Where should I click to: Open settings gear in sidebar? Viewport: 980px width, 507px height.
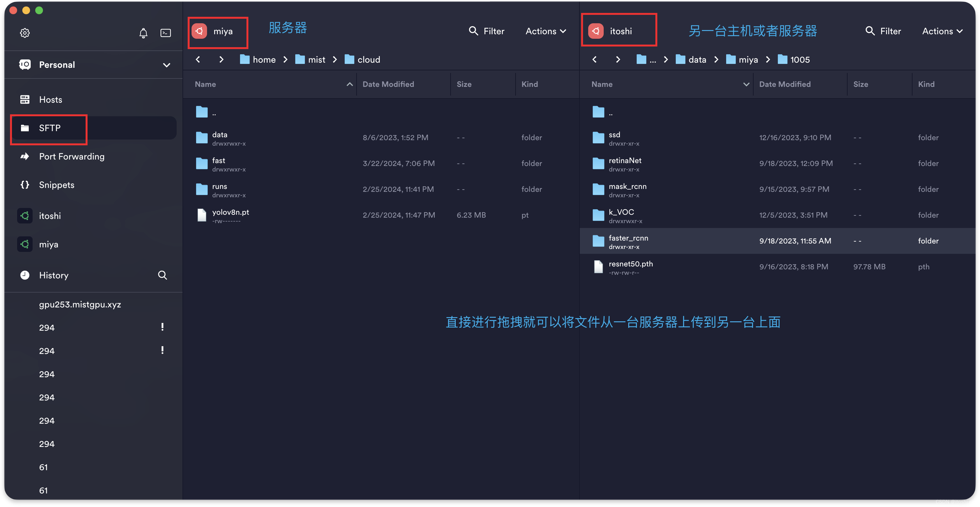pyautogui.click(x=25, y=33)
